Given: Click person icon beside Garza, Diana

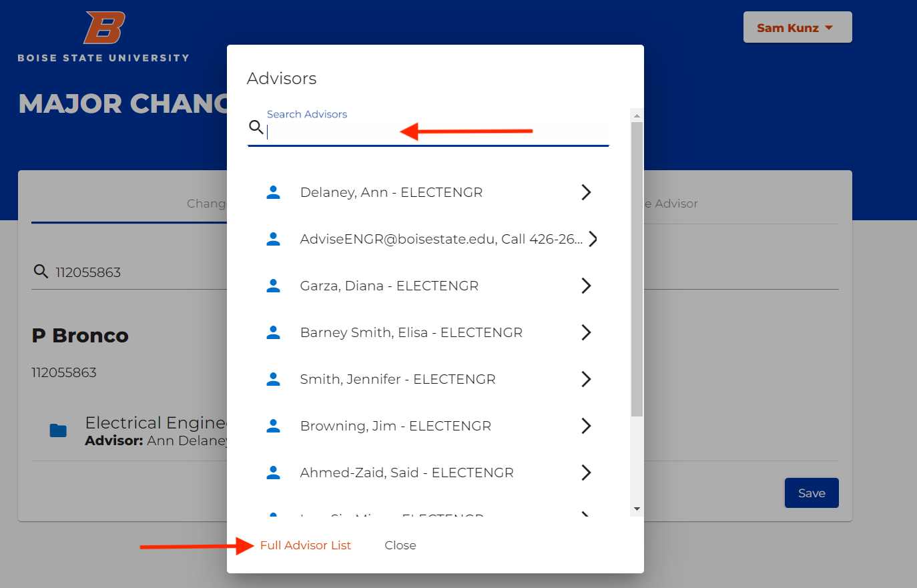Looking at the screenshot, I should (274, 286).
